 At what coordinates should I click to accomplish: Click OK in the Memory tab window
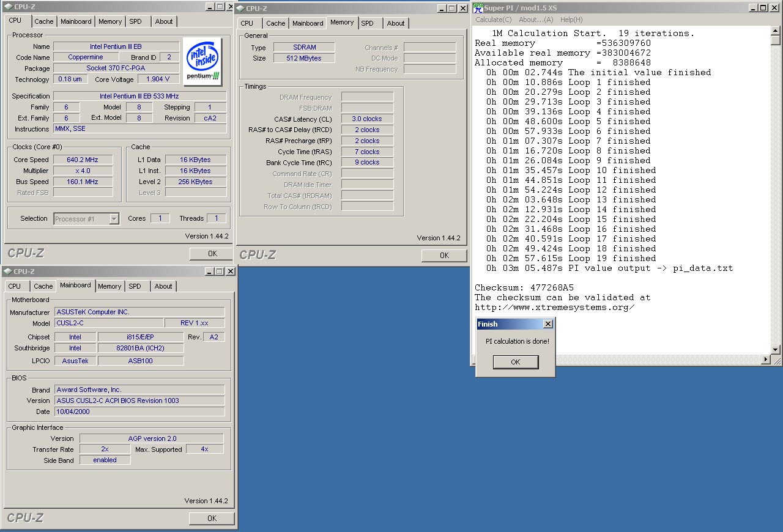[x=444, y=256]
